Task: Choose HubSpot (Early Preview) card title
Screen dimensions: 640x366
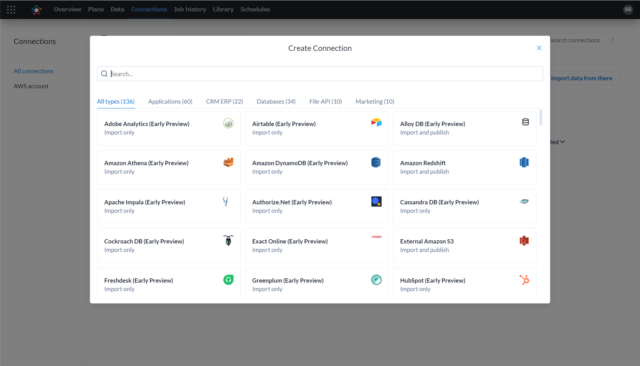Action: [x=432, y=280]
